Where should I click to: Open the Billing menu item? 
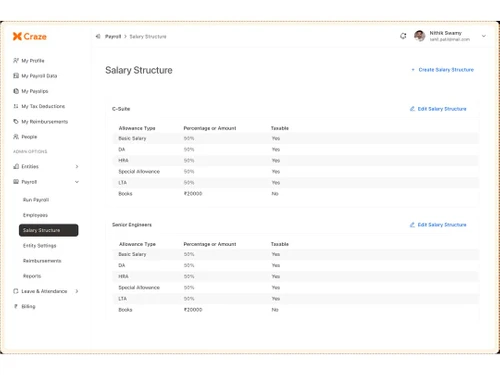tap(28, 306)
